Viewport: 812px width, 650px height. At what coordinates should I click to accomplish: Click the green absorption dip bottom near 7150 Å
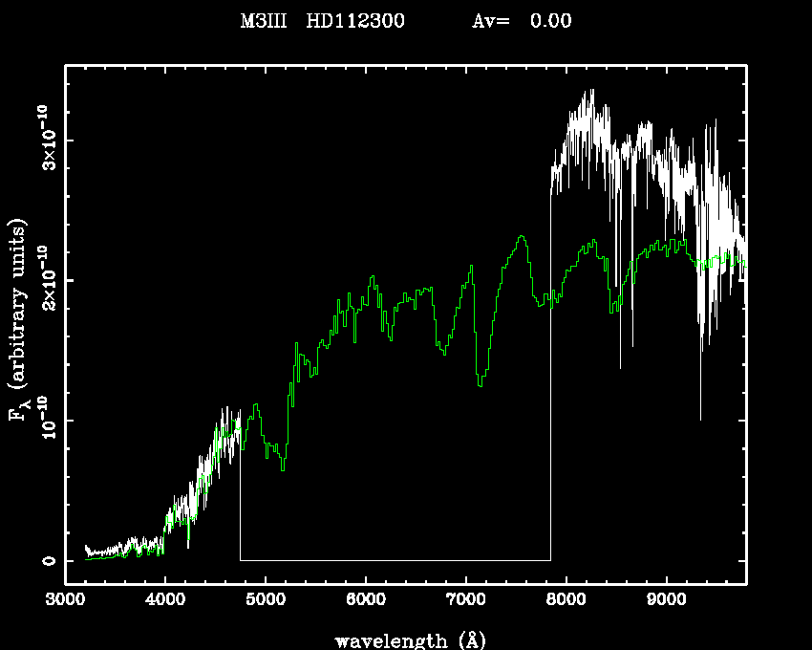[x=480, y=385]
